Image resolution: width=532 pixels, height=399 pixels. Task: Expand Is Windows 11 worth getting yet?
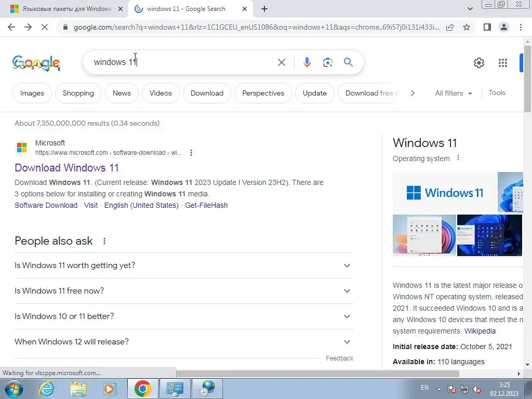click(x=184, y=265)
